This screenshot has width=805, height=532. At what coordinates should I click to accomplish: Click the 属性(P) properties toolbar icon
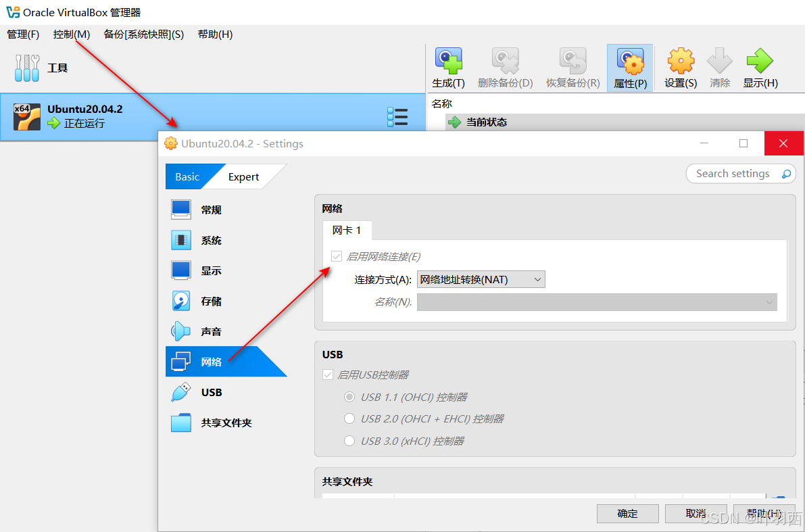coord(630,62)
